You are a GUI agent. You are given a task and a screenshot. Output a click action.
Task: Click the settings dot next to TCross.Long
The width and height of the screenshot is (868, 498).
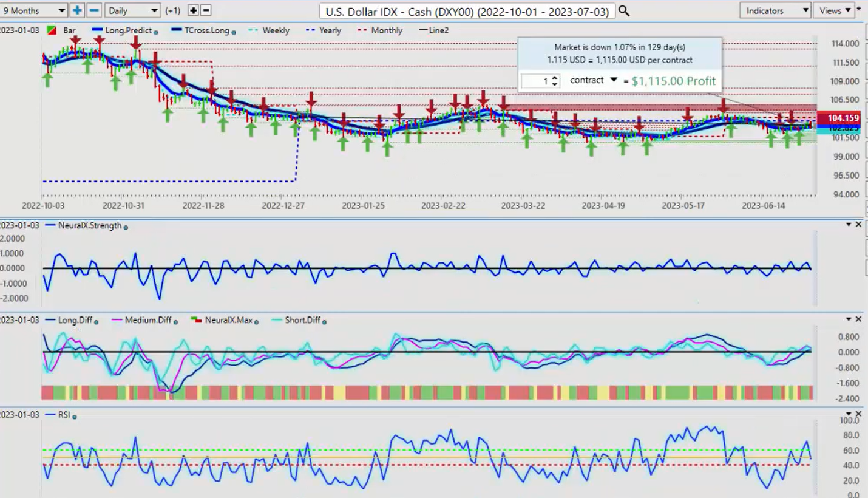point(234,32)
